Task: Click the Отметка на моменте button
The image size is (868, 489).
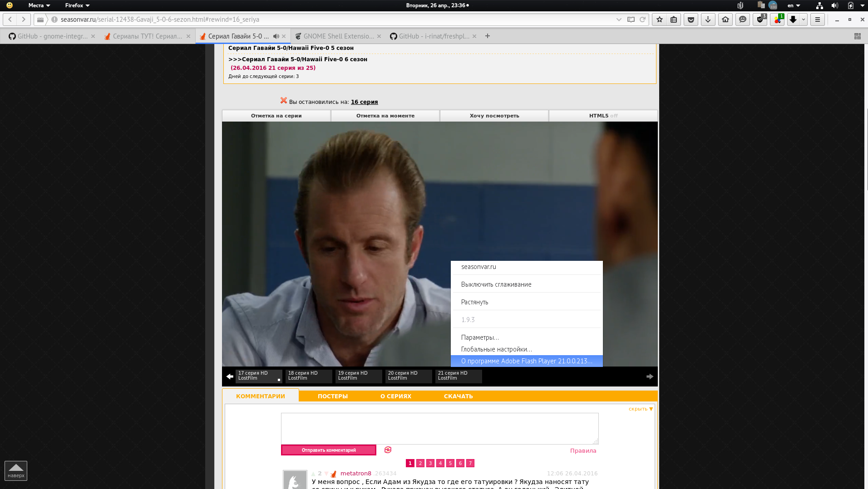Action: [385, 116]
